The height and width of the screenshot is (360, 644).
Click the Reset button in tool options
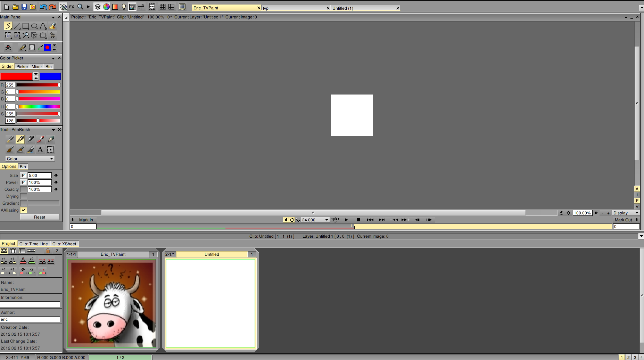click(40, 217)
